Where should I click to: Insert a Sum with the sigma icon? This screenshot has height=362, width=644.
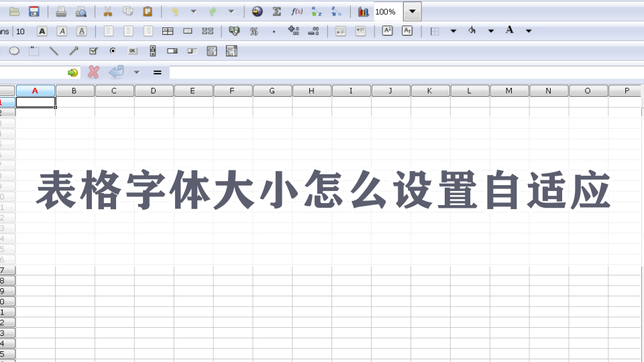(276, 11)
